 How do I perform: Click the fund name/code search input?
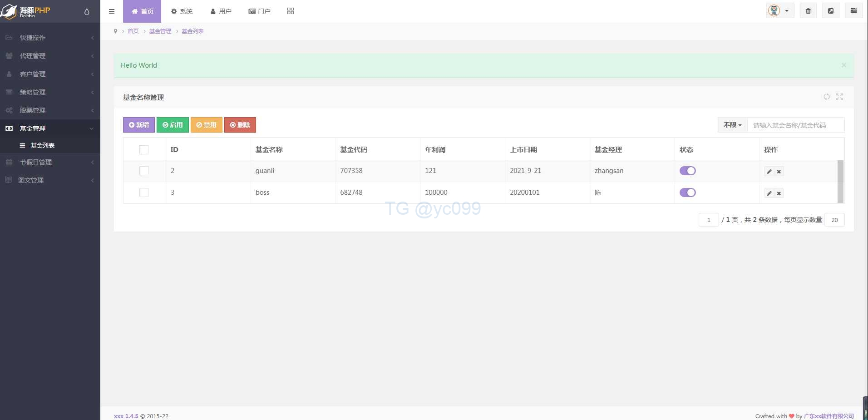coord(795,125)
